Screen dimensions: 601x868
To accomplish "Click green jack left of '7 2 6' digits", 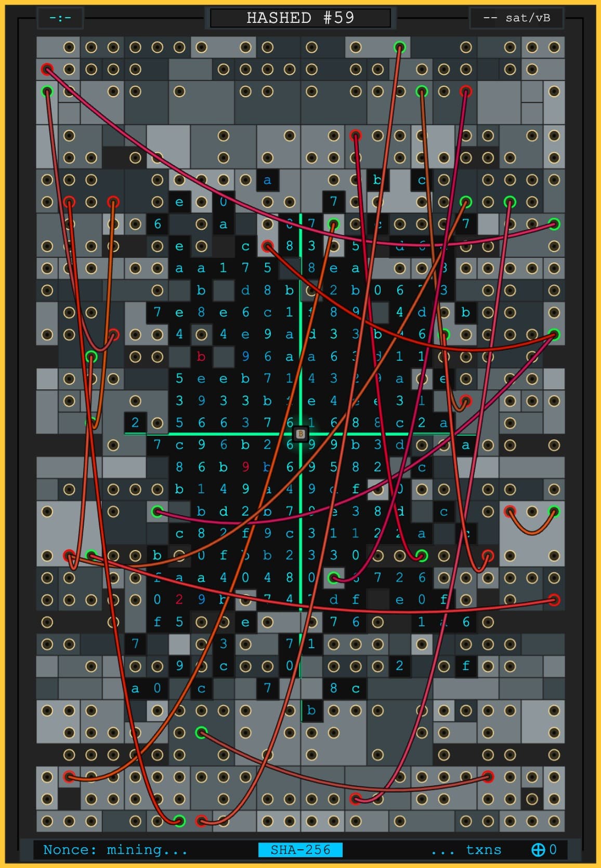I will (333, 577).
